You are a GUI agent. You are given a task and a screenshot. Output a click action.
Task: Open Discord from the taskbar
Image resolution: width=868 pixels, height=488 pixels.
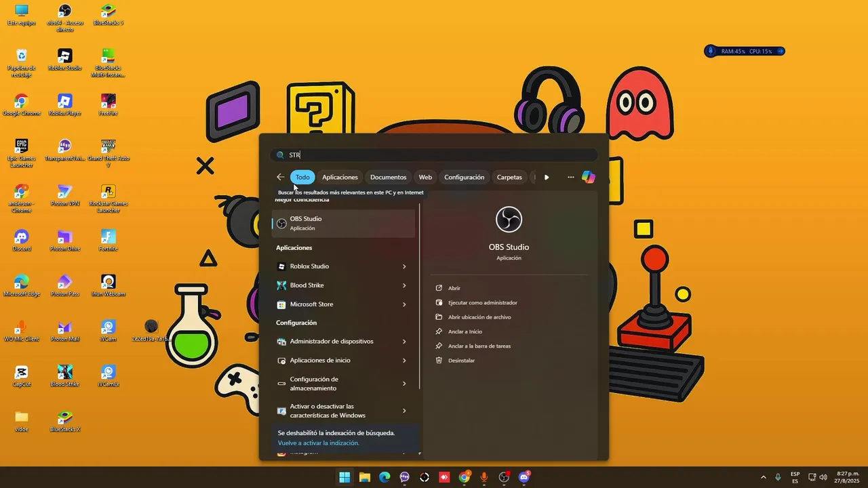pos(524,477)
